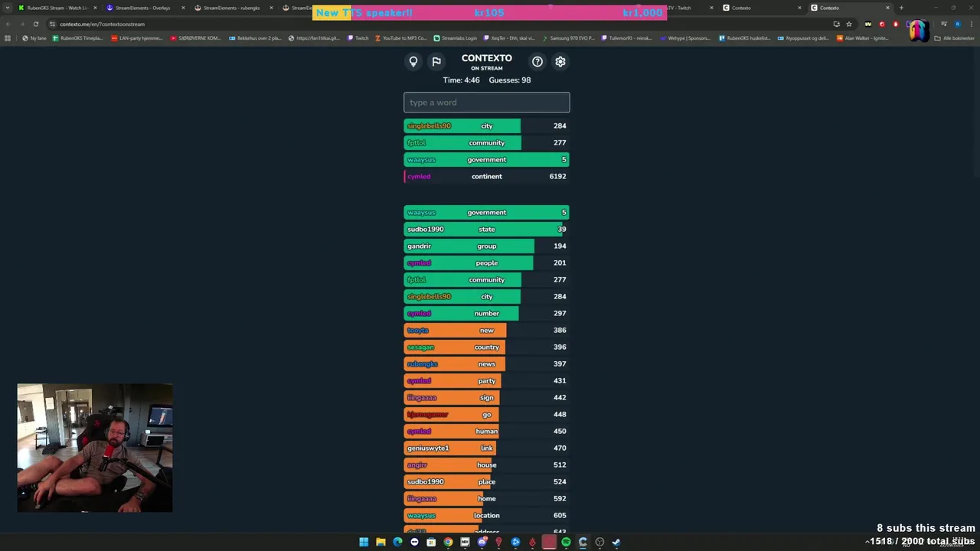Bookmark page with star icon
This screenshot has height=551, width=980.
849,24
